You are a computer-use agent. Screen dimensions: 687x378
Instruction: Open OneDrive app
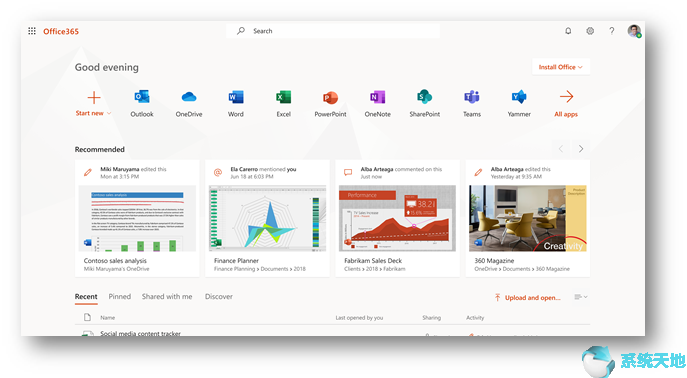click(x=189, y=97)
